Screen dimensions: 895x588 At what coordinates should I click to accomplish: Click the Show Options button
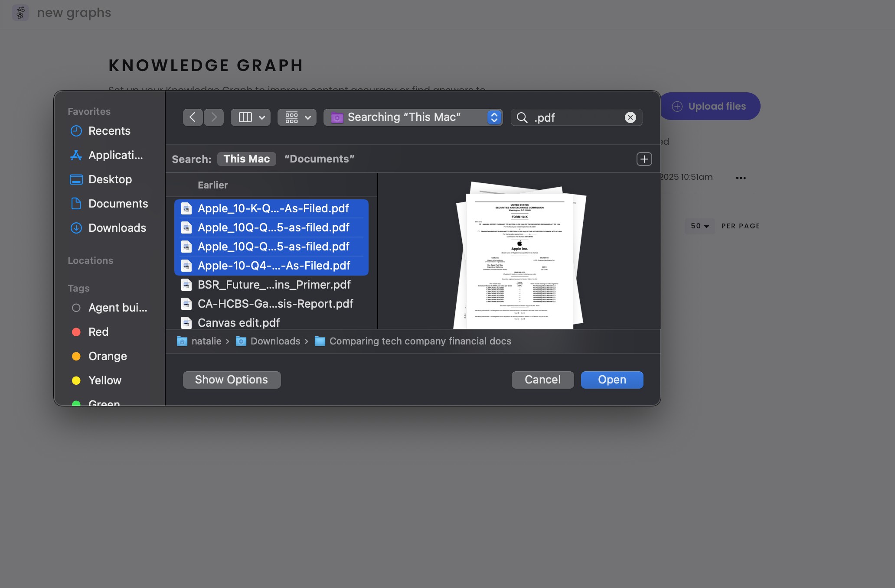click(x=232, y=380)
